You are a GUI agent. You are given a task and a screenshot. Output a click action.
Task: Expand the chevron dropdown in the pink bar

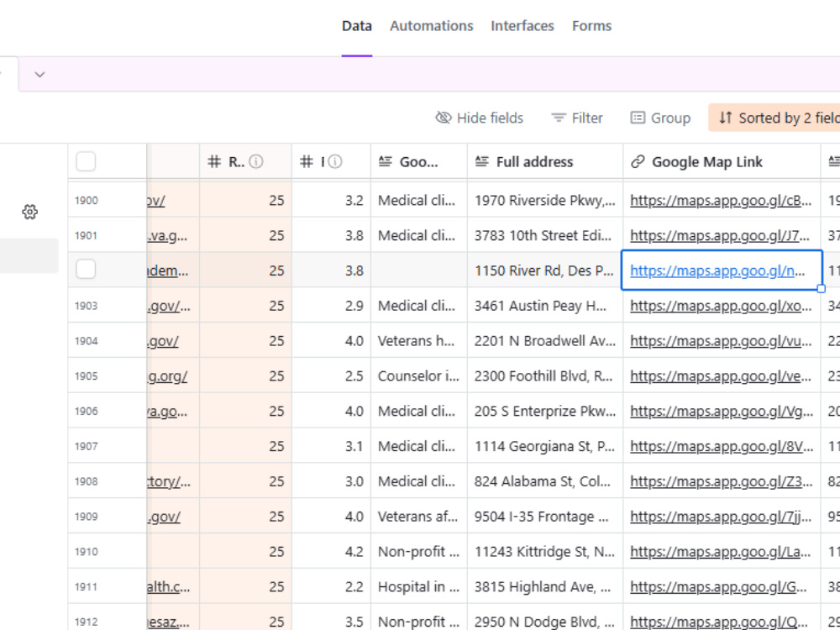[39, 75]
